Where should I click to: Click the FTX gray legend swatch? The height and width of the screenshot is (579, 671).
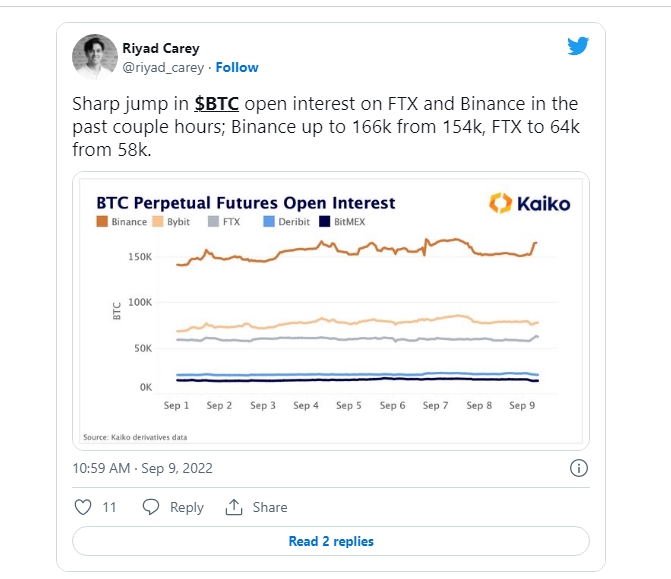click(213, 222)
